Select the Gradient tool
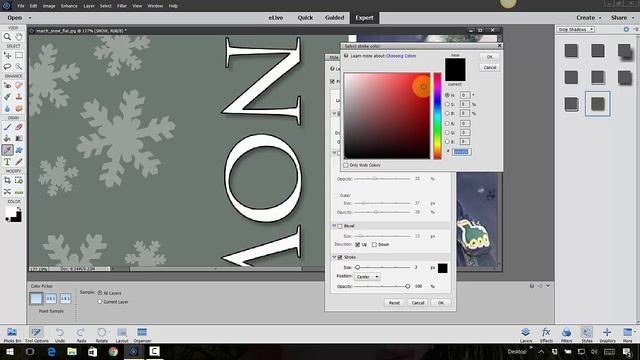Image resolution: width=640 pixels, height=360 pixels. point(19,138)
